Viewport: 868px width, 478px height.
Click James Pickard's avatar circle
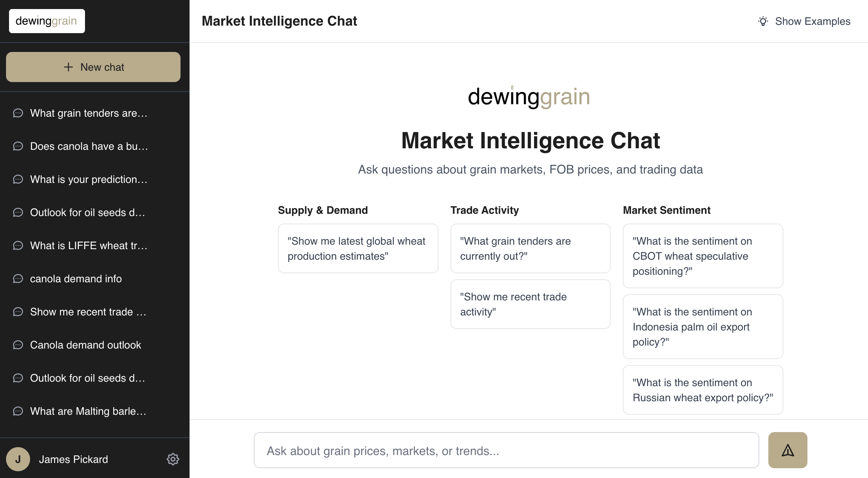click(18, 459)
